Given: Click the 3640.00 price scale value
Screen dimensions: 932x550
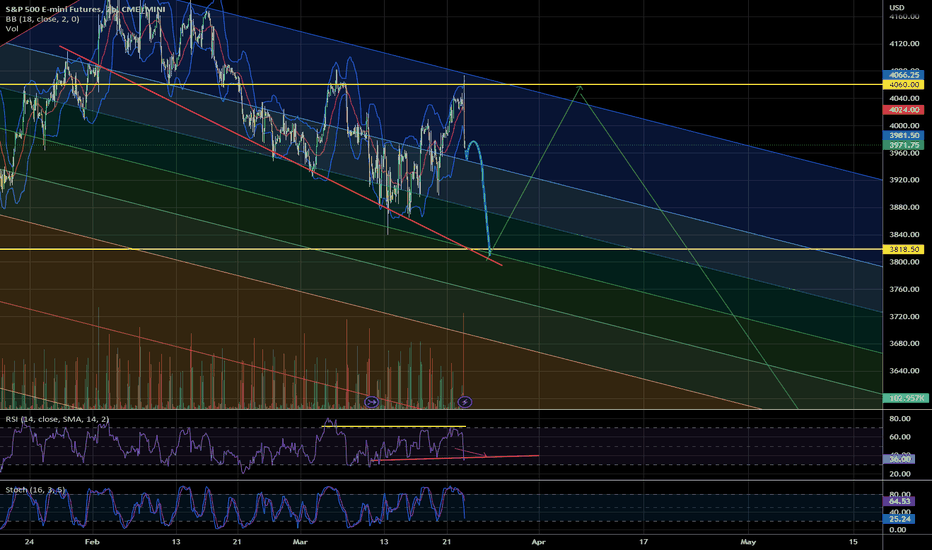Looking at the screenshot, I should (x=904, y=371).
